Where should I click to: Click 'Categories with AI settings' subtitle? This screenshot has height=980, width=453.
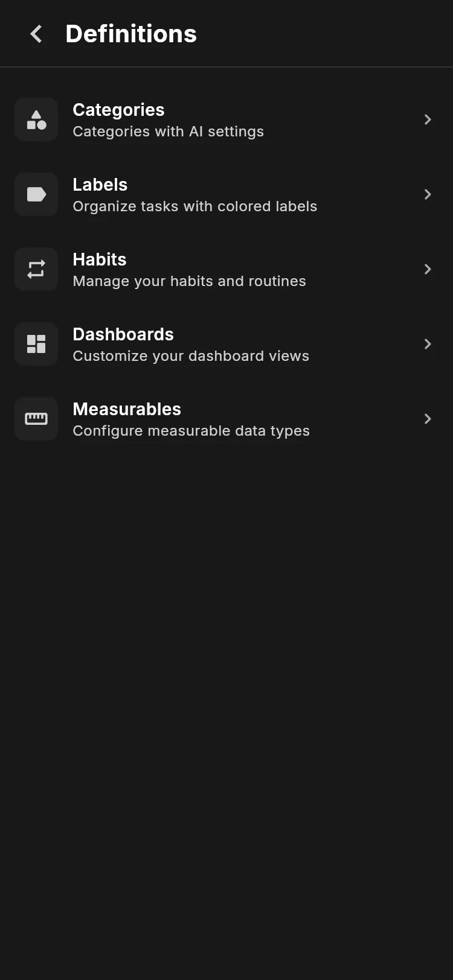tap(169, 132)
